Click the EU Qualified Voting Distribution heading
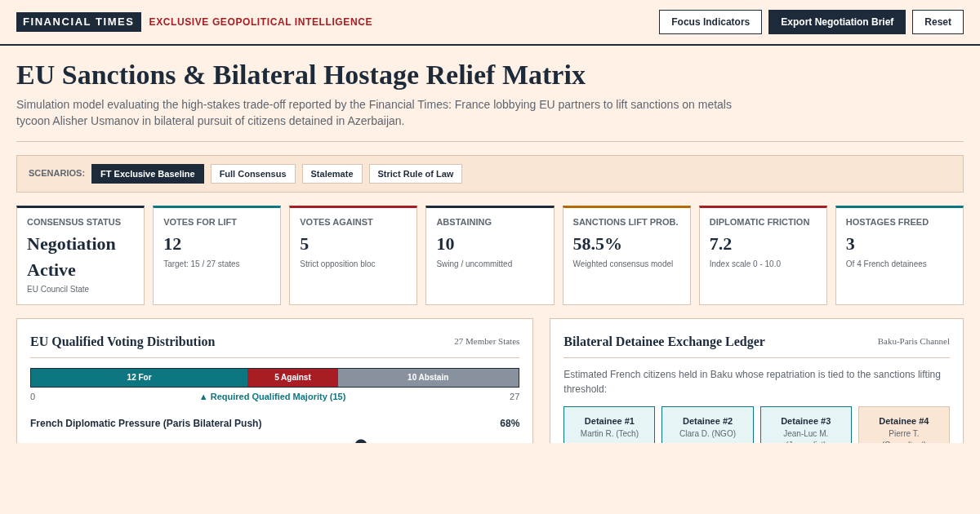Screen dimensions: 980x514 [122, 342]
